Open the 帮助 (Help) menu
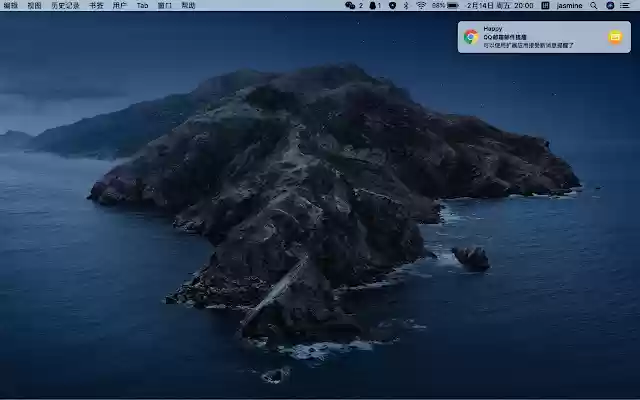This screenshot has width=640, height=400. coord(188,5)
